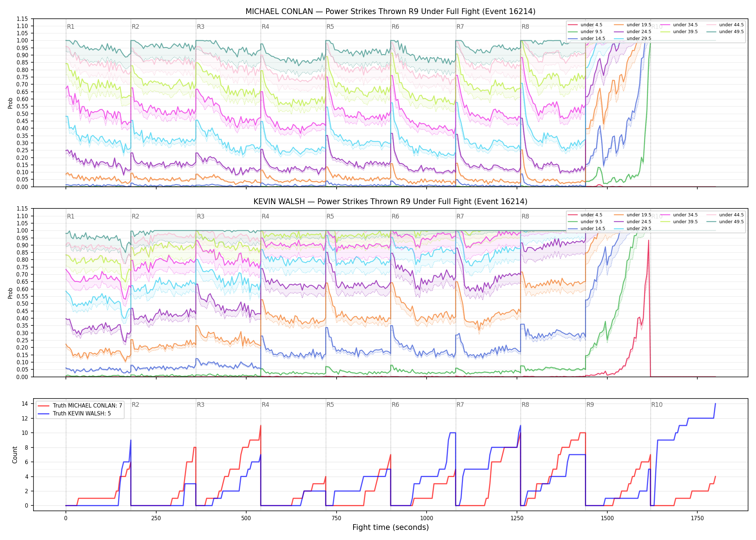Click x-axis tick label 1250
Image resolution: width=756 pixels, height=540 pixels.
(x=517, y=518)
